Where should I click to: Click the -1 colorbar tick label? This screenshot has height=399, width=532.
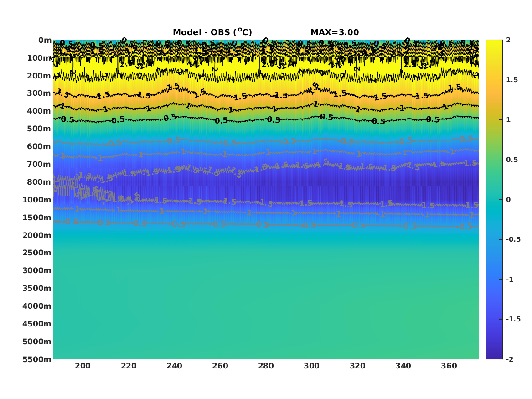[x=510, y=279]
